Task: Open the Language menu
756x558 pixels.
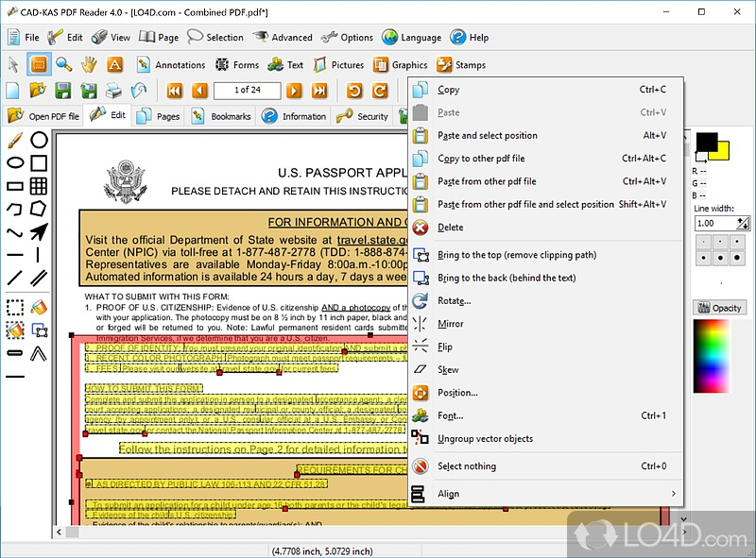Action: tap(411, 38)
